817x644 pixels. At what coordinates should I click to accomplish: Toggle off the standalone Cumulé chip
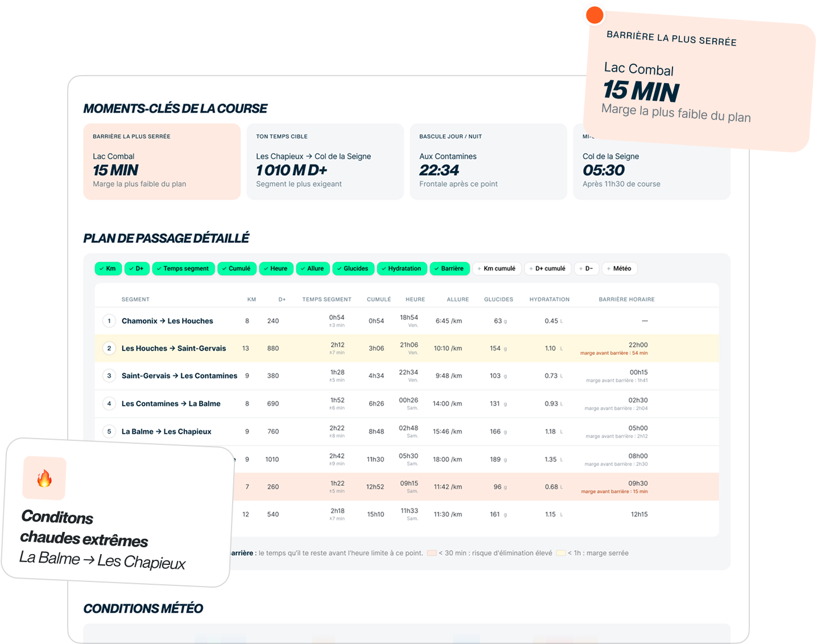[x=237, y=269]
